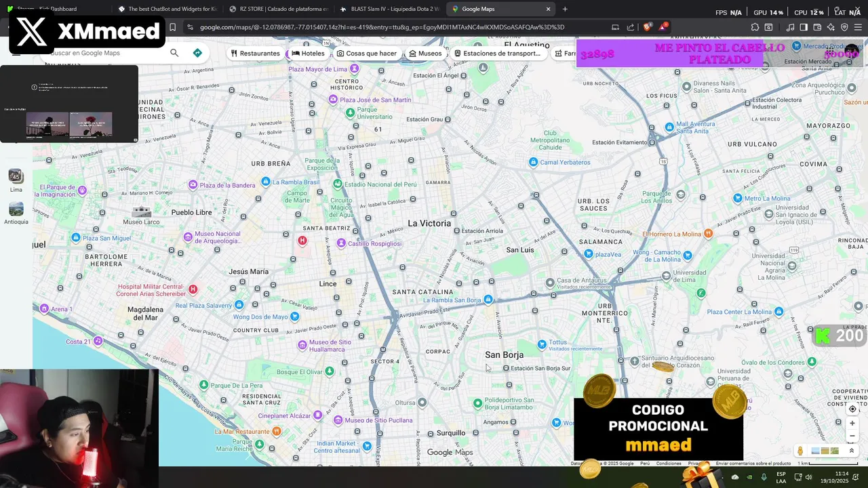Select the first map layer thumbnail
The height and width of the screenshot is (488, 868).
[815, 451]
